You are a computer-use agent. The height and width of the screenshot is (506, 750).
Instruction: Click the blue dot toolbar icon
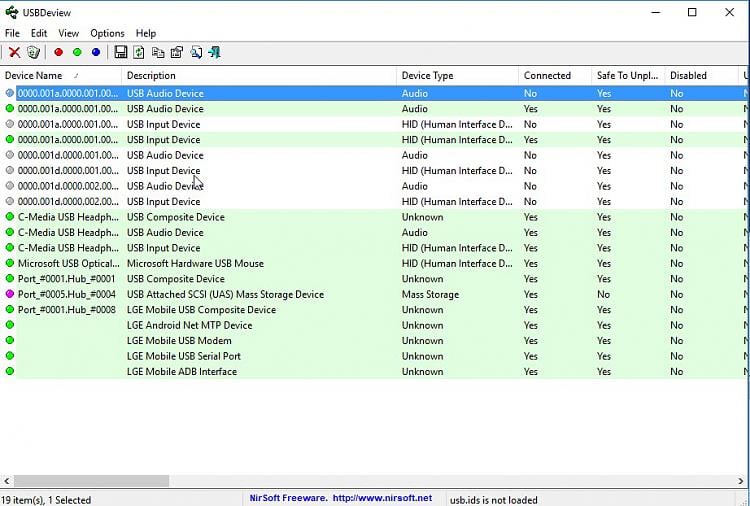[96, 52]
